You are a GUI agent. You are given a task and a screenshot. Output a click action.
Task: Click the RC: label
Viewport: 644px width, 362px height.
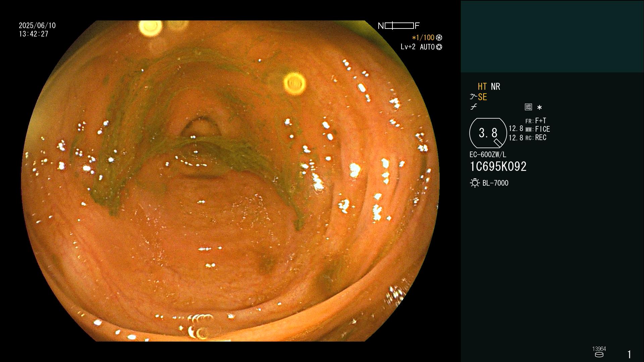pyautogui.click(x=529, y=138)
